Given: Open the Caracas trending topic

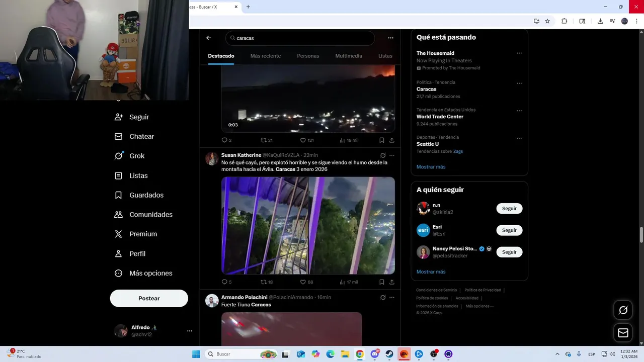Looking at the screenshot, I should click(x=426, y=89).
